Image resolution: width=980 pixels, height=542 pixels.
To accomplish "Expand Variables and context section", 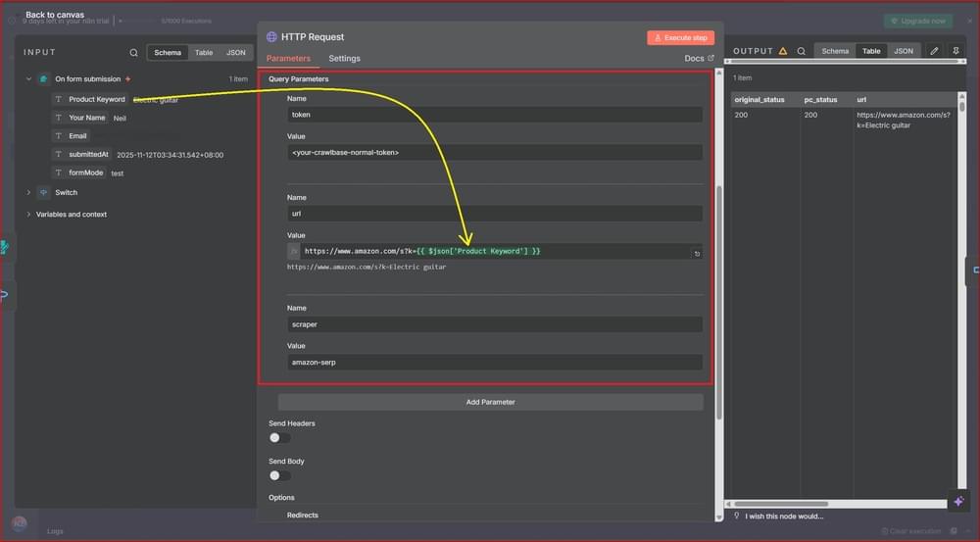I will [x=28, y=215].
